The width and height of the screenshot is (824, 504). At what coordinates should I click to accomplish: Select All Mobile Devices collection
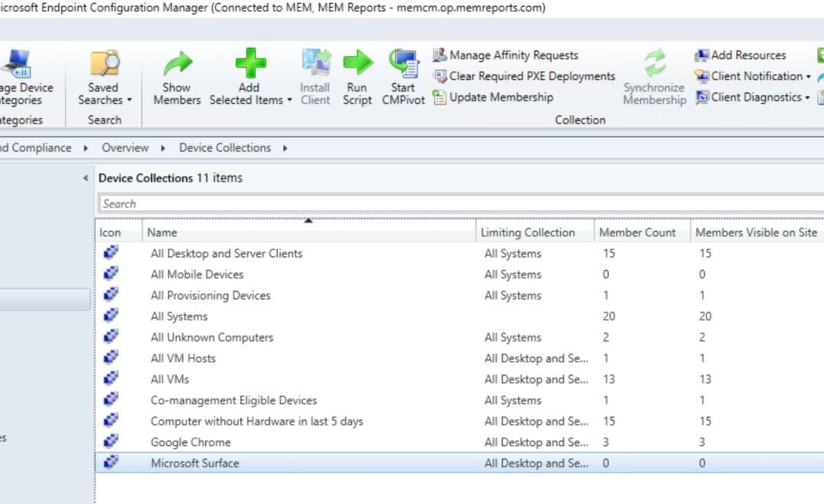coord(197,274)
